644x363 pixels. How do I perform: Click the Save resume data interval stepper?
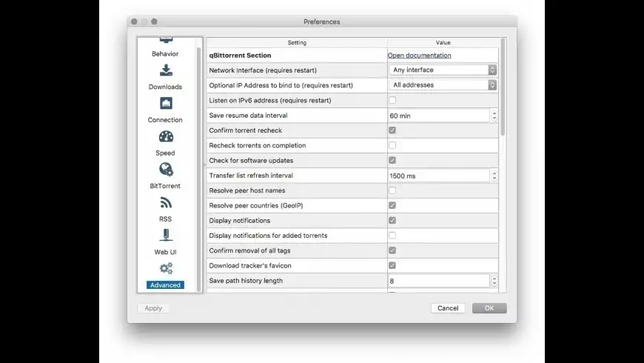point(494,116)
